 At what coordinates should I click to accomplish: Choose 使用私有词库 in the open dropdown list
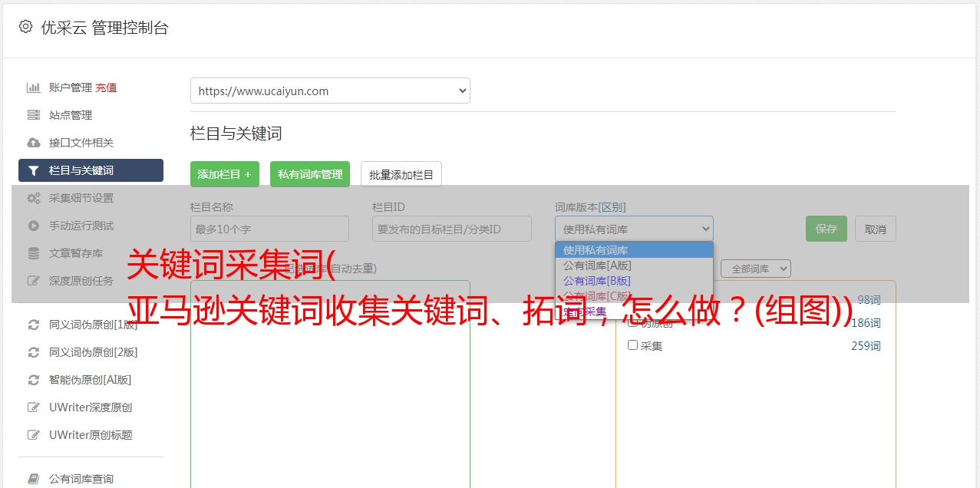634,249
